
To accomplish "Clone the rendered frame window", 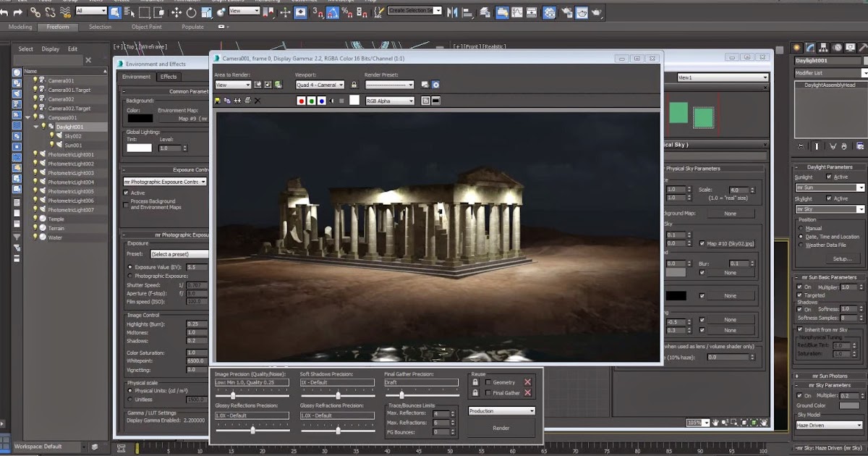I will tap(237, 101).
